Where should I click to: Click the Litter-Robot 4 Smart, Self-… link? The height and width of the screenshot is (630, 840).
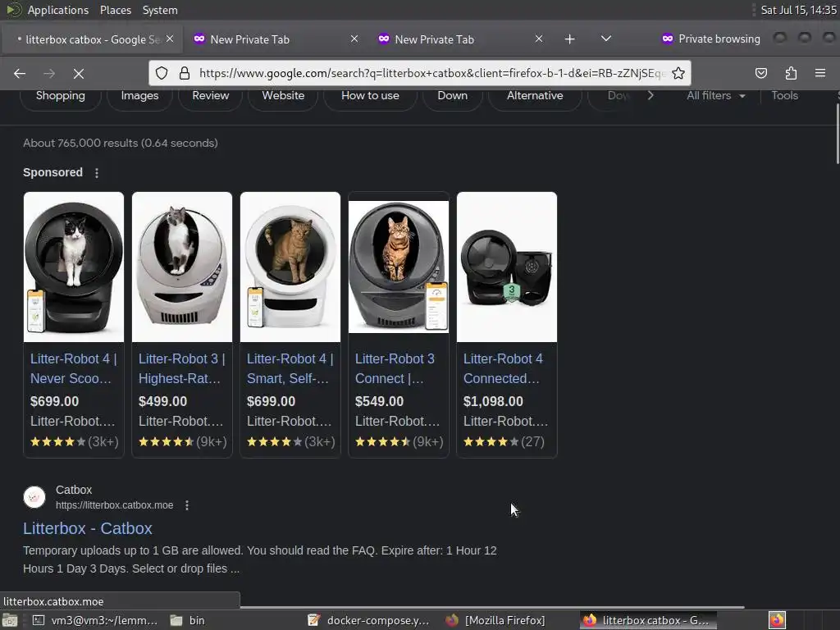(290, 368)
